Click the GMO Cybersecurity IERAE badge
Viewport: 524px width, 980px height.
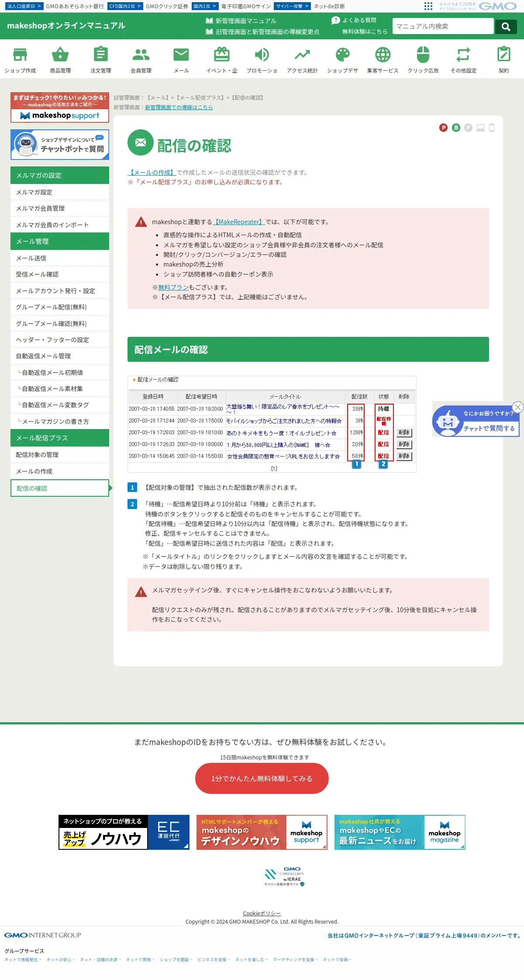click(284, 877)
